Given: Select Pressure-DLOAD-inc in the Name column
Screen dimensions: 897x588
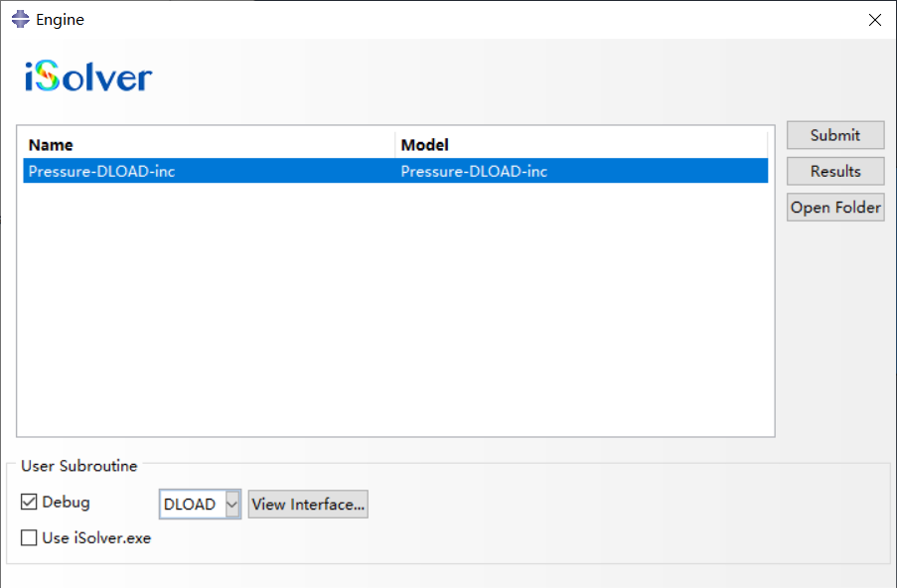Looking at the screenshot, I should point(102,171).
